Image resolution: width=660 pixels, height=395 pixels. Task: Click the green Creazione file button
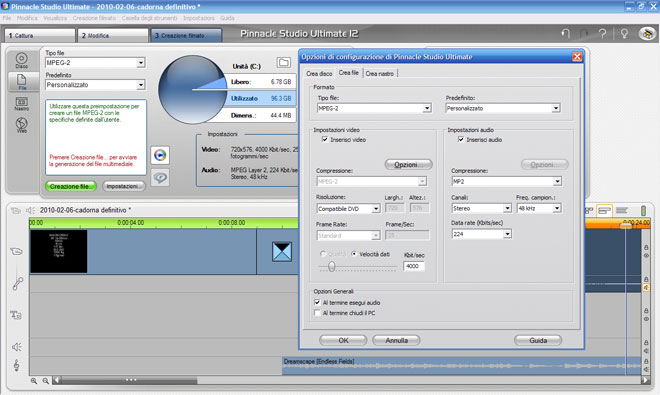click(70, 186)
